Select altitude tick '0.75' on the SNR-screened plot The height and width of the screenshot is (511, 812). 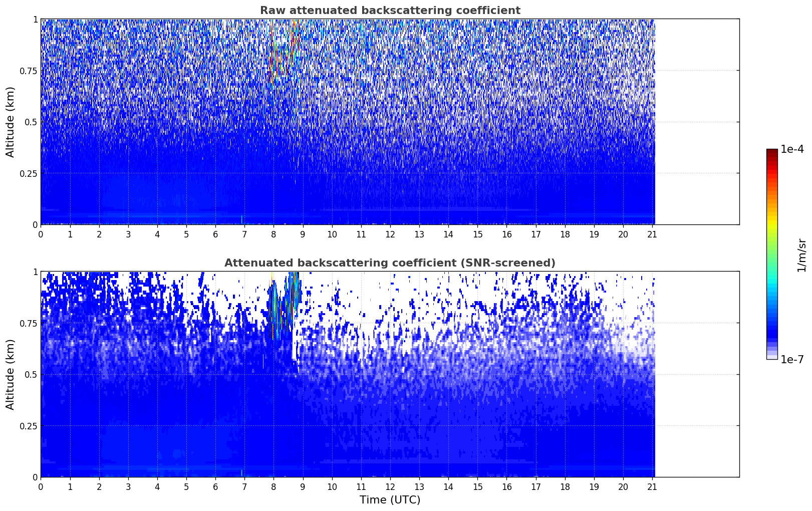tap(28, 323)
